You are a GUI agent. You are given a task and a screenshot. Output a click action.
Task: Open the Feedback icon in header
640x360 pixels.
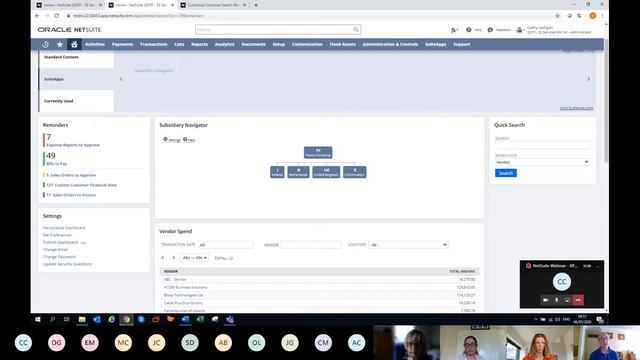(490, 30)
